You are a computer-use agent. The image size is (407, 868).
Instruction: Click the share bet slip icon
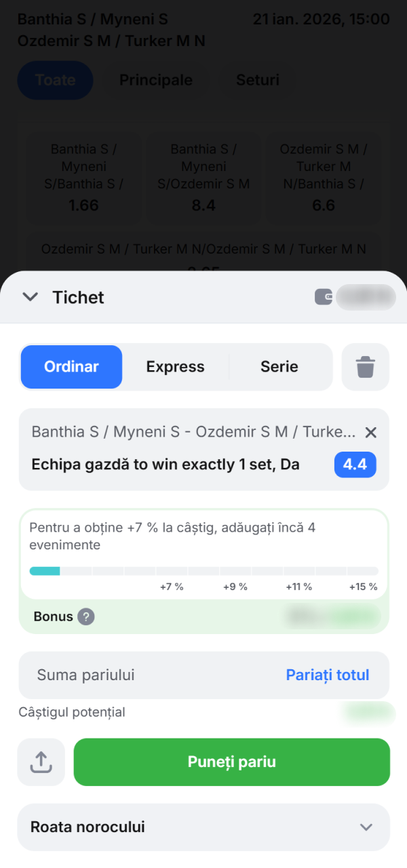point(41,762)
